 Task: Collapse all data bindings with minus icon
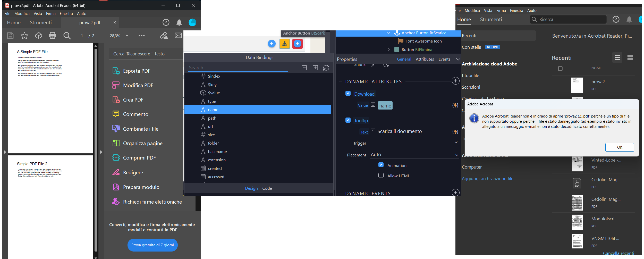304,68
